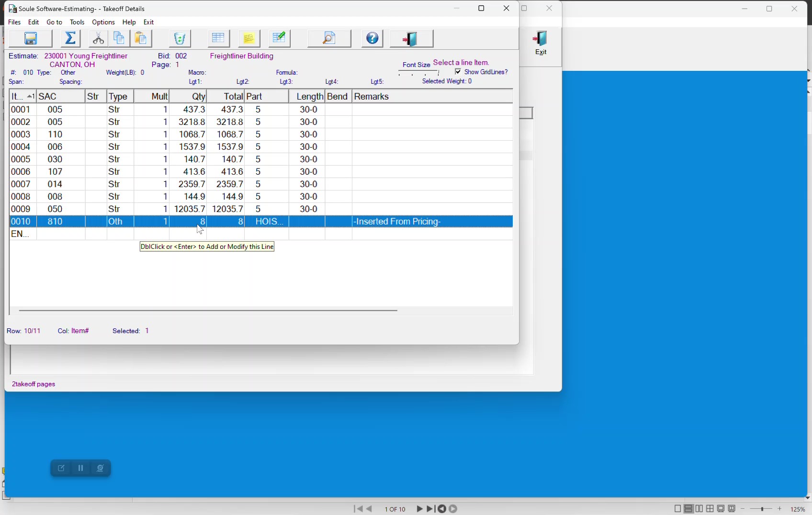Click the Qty column header

188,97
